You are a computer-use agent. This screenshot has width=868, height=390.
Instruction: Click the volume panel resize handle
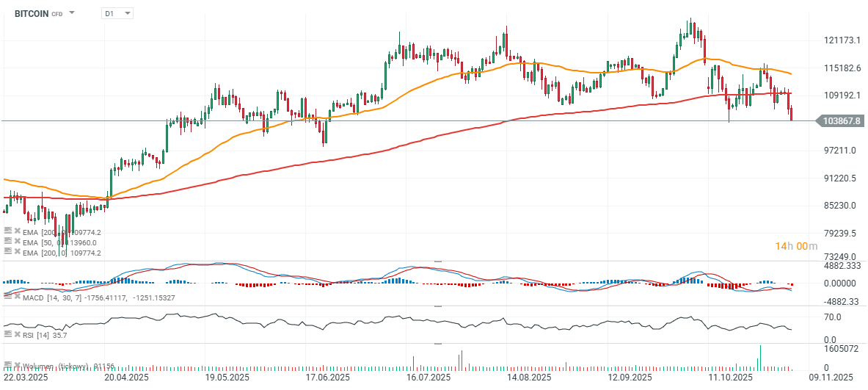click(x=438, y=343)
